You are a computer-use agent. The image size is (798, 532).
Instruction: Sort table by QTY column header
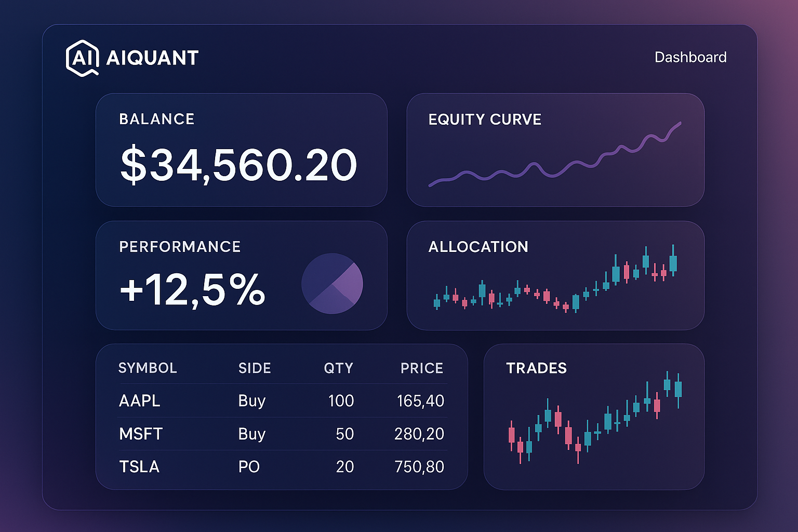pos(338,368)
